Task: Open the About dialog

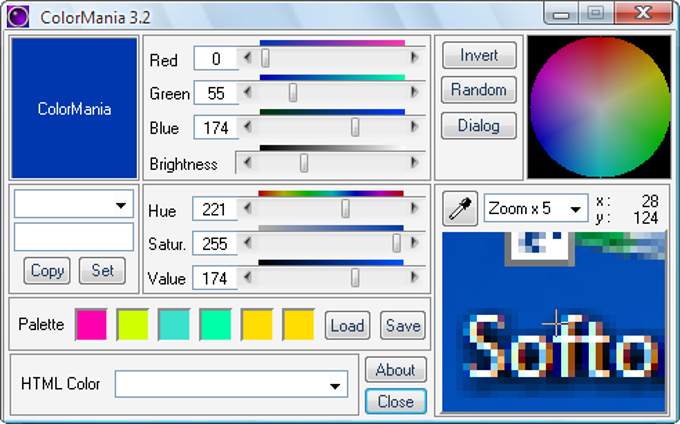Action: (x=396, y=370)
